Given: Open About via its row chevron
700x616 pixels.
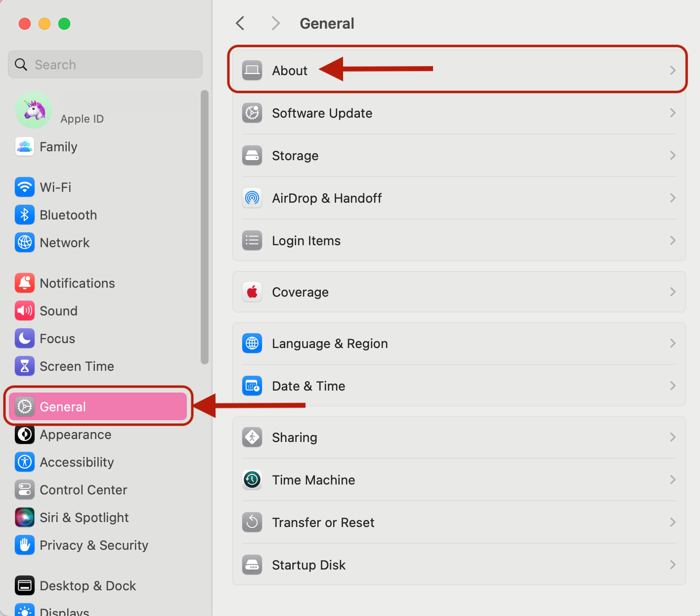Looking at the screenshot, I should coord(672,70).
